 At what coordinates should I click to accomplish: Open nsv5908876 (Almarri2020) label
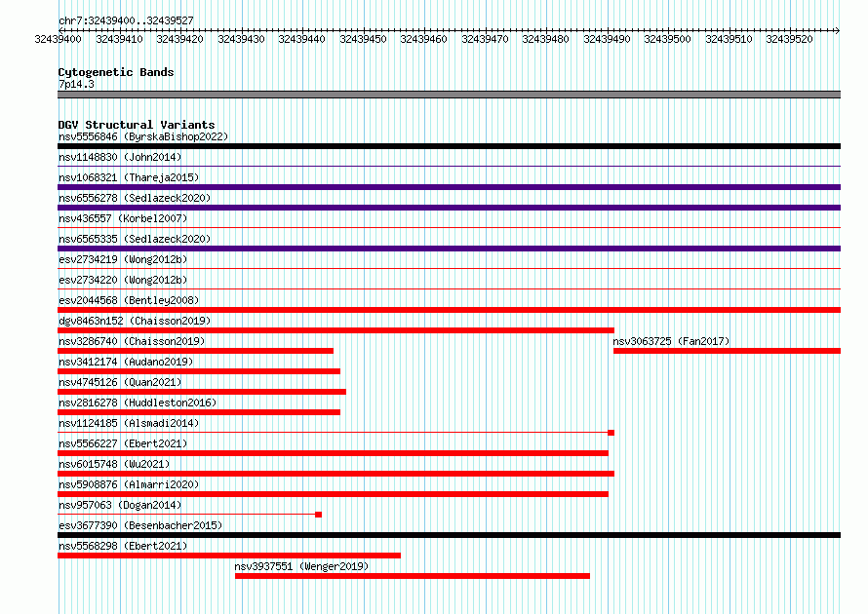(x=129, y=484)
